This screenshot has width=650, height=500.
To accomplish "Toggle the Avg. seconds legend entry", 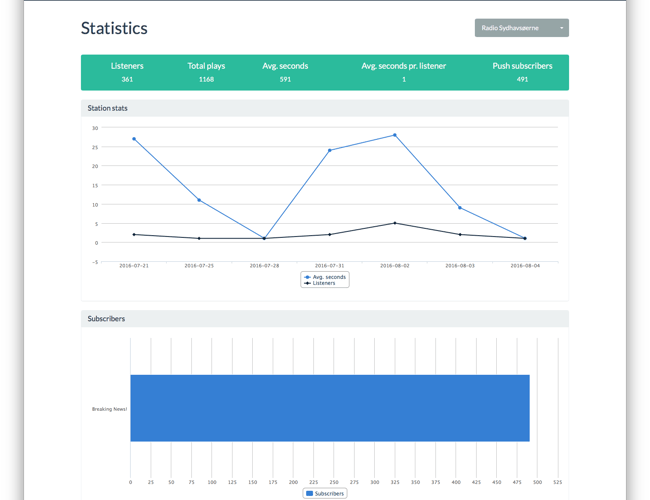I will point(326,277).
